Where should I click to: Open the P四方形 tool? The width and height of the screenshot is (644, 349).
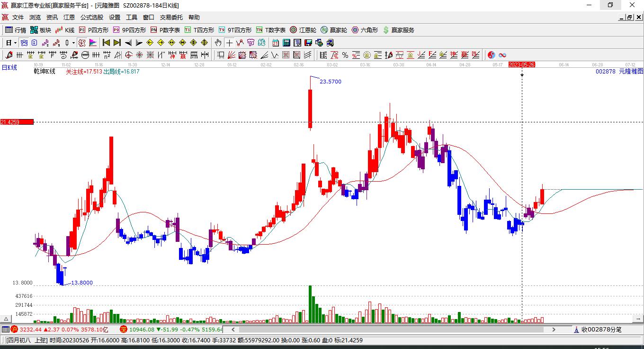(93, 30)
